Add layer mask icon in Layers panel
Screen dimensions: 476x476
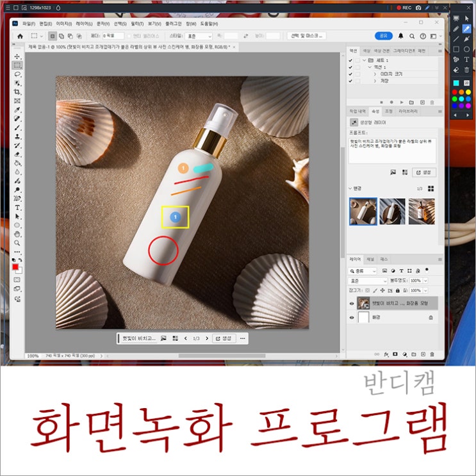tap(395, 354)
